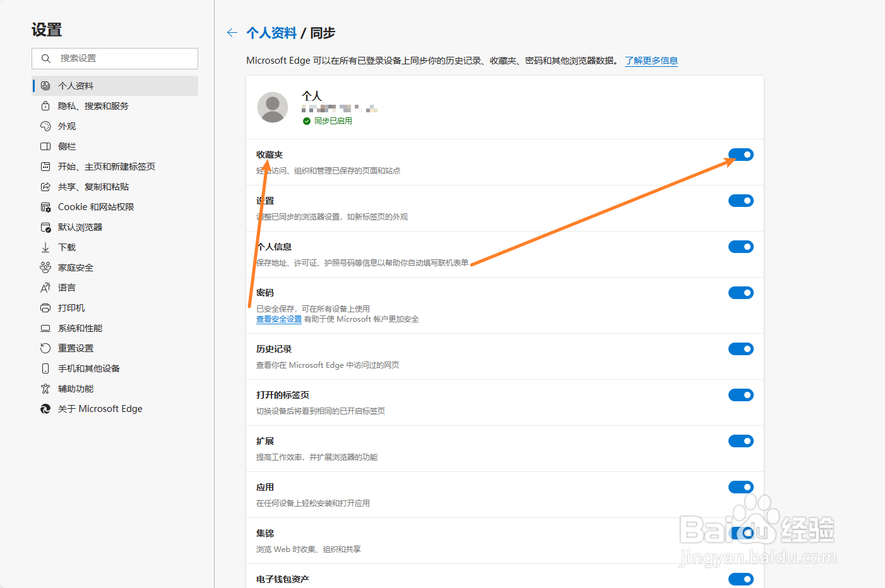Open the 家庭安全 settings page
The image size is (885, 588).
click(x=115, y=268)
